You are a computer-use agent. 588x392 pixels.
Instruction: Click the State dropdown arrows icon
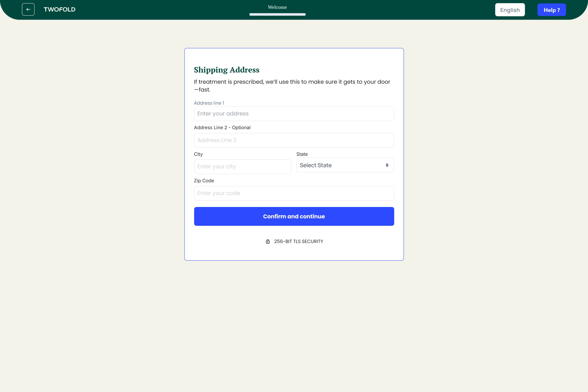tap(387, 165)
